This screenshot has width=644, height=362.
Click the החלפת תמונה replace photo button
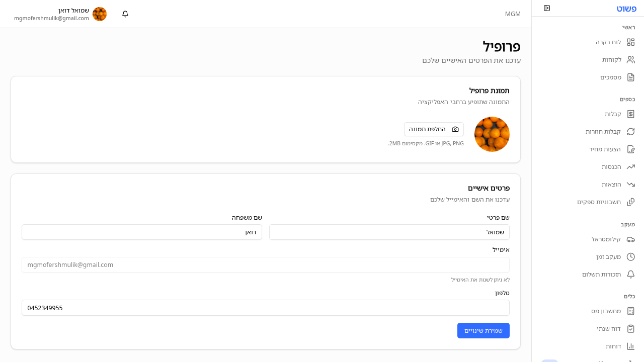click(x=433, y=129)
